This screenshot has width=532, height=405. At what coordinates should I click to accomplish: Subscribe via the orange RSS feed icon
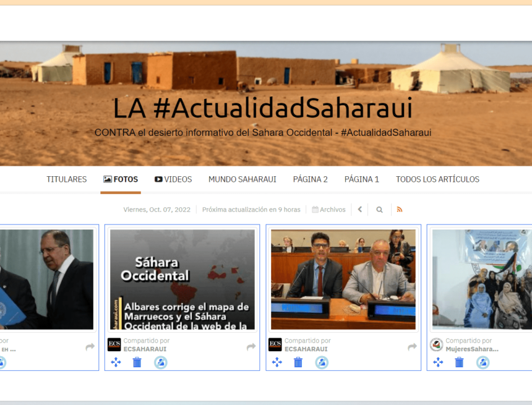tap(400, 210)
